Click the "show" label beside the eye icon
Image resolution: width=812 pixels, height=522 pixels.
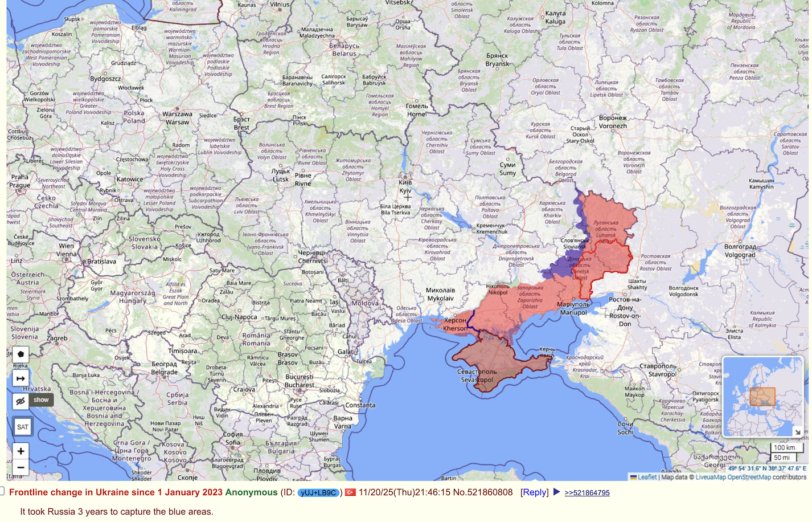click(41, 400)
